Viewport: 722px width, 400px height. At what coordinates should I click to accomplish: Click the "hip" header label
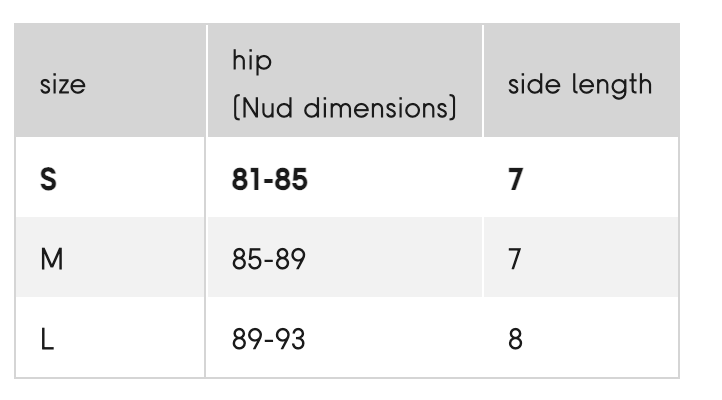point(251,61)
